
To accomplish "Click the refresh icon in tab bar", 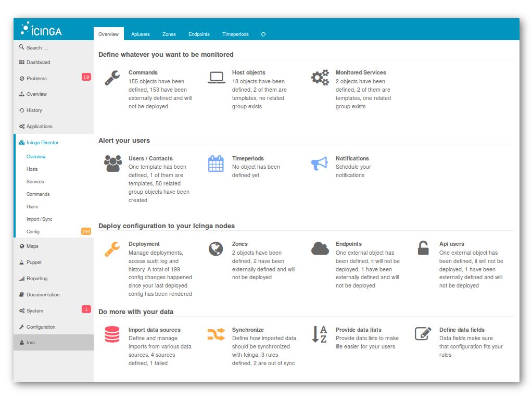I will click(x=263, y=34).
